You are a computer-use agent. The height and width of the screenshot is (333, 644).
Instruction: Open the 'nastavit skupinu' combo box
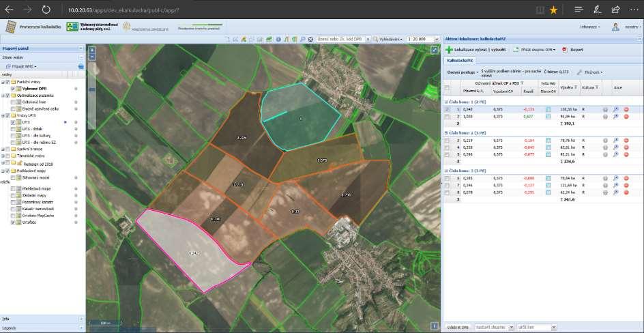click(494, 328)
